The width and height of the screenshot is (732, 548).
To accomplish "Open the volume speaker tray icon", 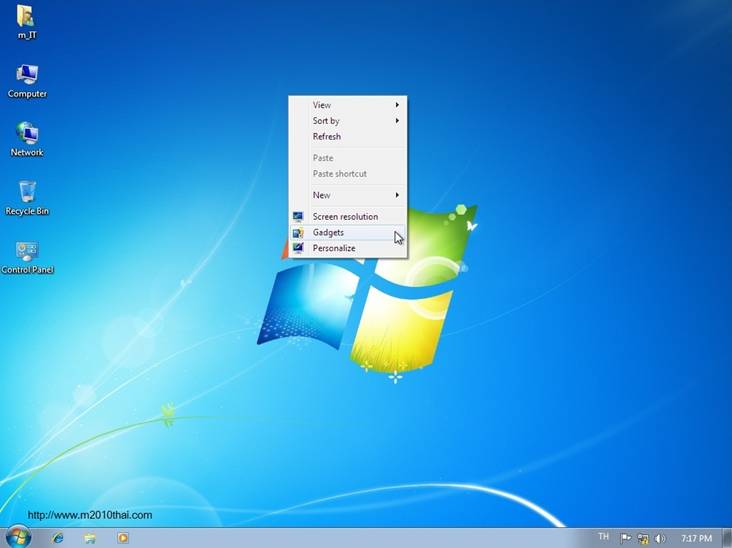I will 660,539.
